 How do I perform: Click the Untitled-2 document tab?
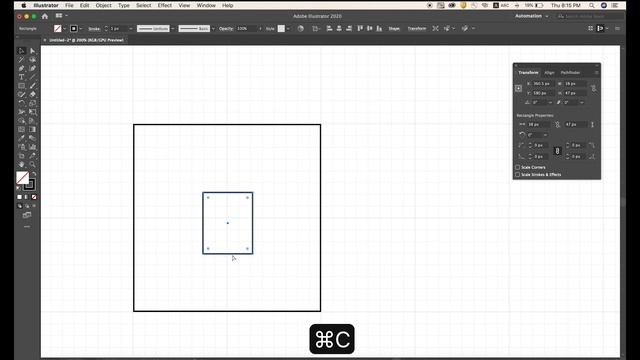86,40
